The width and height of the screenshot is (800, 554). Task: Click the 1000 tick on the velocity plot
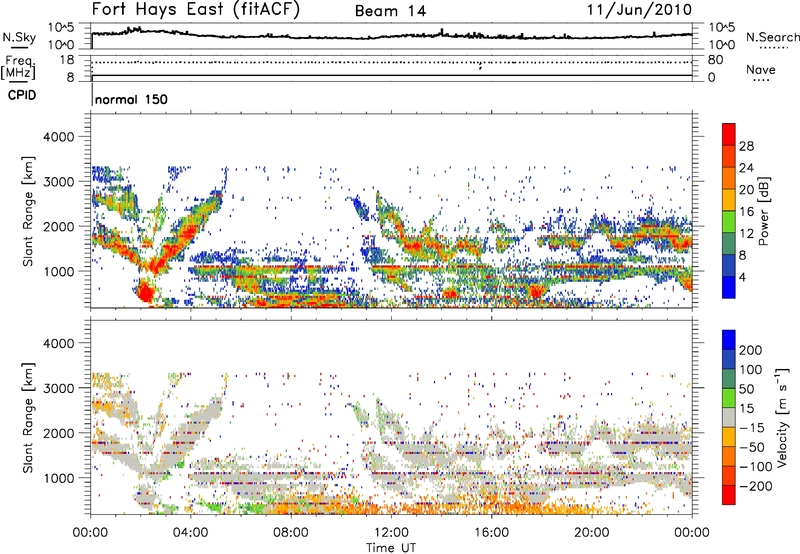coord(59,478)
